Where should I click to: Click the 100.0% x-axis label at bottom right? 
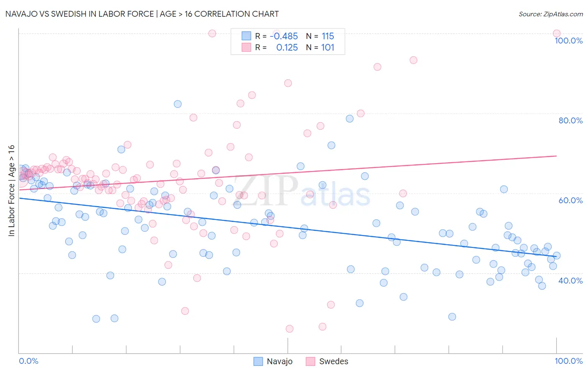[x=569, y=361]
